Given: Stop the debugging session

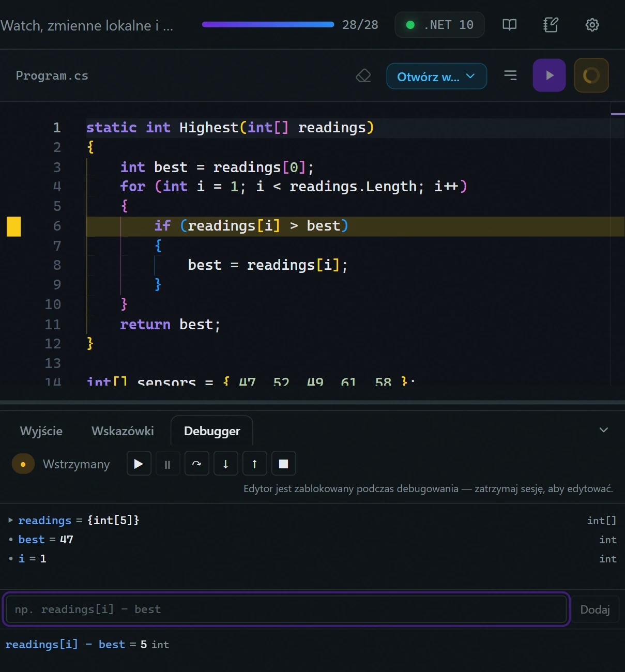Looking at the screenshot, I should 283,463.
